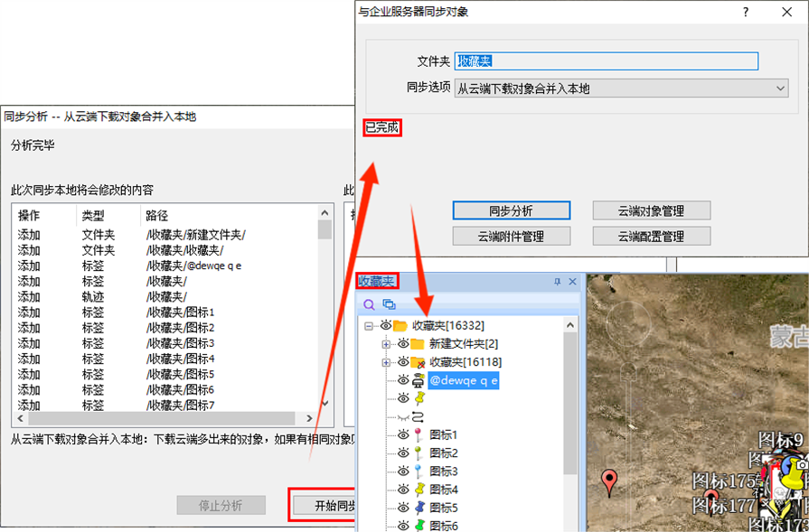Select the green pushpin icon for 图标6
Viewport: 809px width, 532px height.
[419, 526]
